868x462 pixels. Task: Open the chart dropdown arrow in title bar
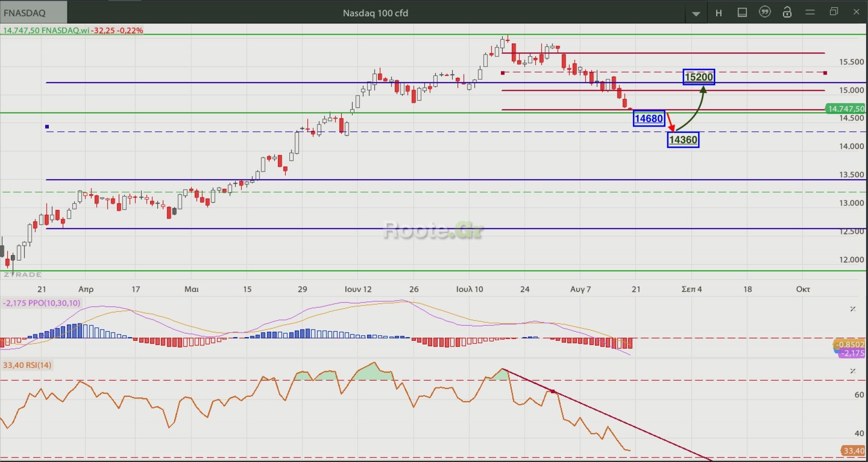[696, 14]
